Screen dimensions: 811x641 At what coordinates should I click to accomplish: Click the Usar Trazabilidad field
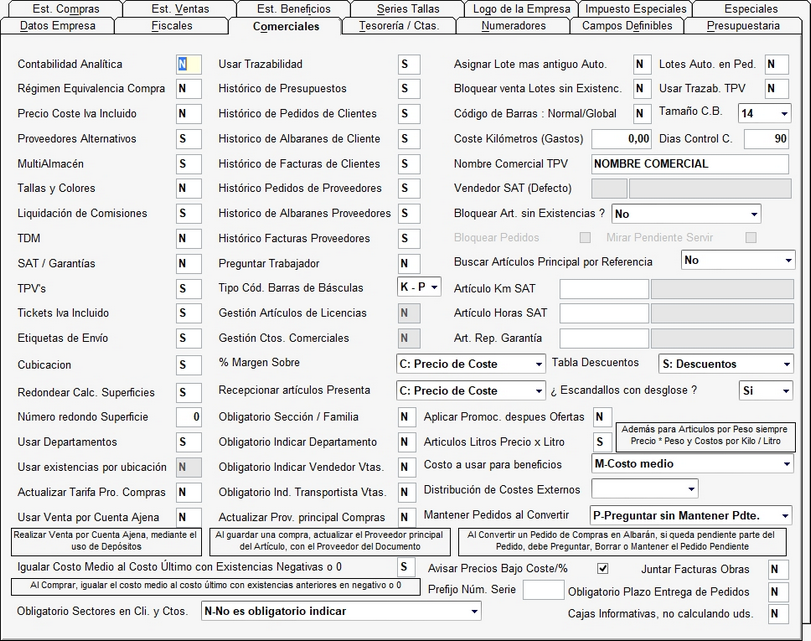409,64
